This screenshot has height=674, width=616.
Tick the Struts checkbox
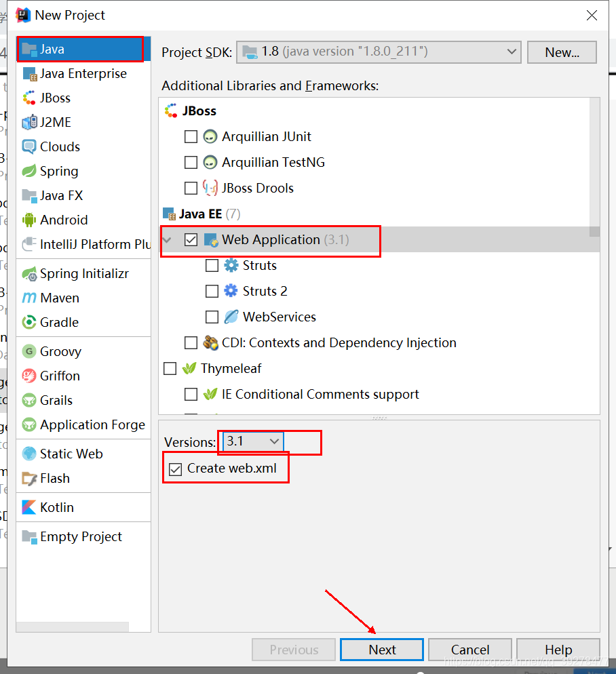click(x=212, y=266)
